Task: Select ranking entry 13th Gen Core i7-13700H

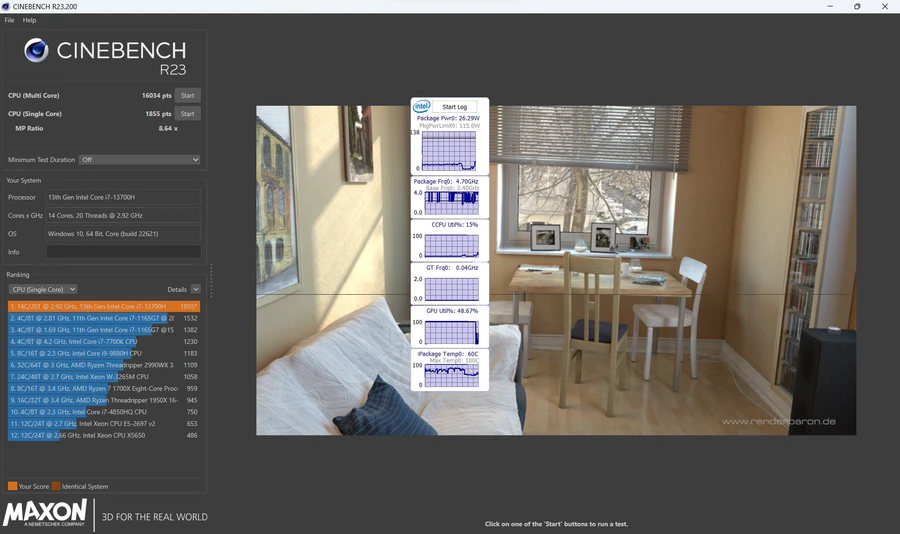Action: [104, 307]
